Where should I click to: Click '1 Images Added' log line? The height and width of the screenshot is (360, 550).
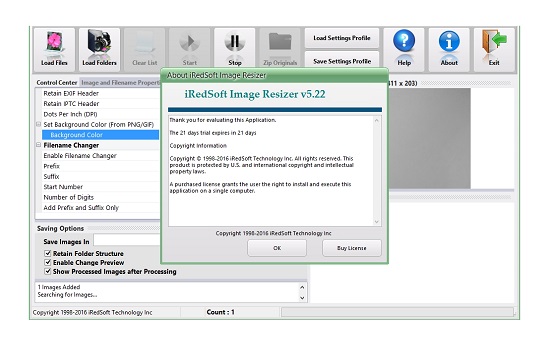tap(59, 287)
